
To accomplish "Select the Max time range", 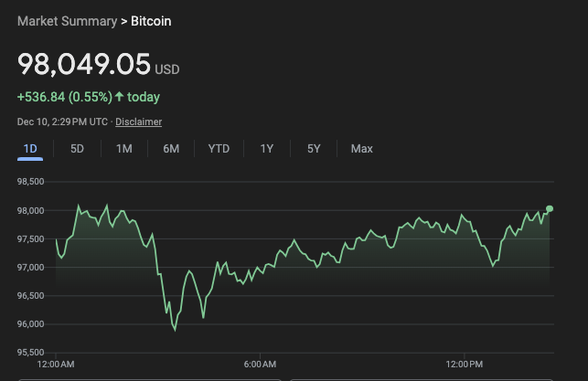I will point(362,149).
